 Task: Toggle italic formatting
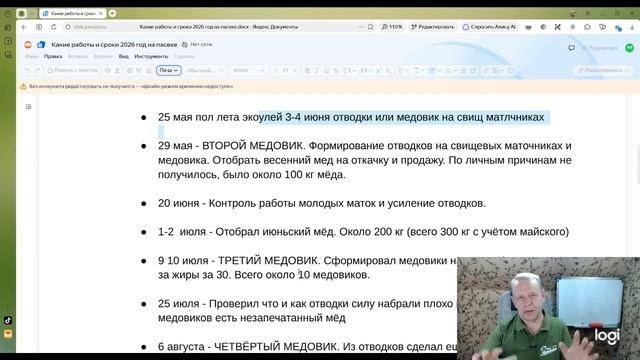click(317, 71)
